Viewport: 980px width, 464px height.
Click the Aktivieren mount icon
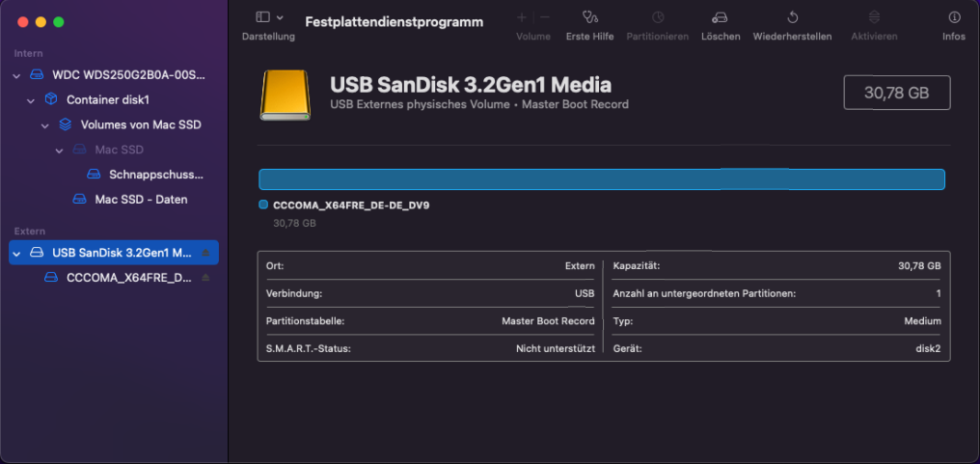click(874, 17)
